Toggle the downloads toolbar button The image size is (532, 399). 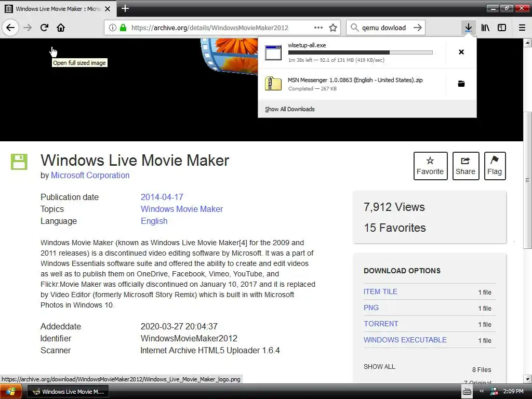(469, 28)
